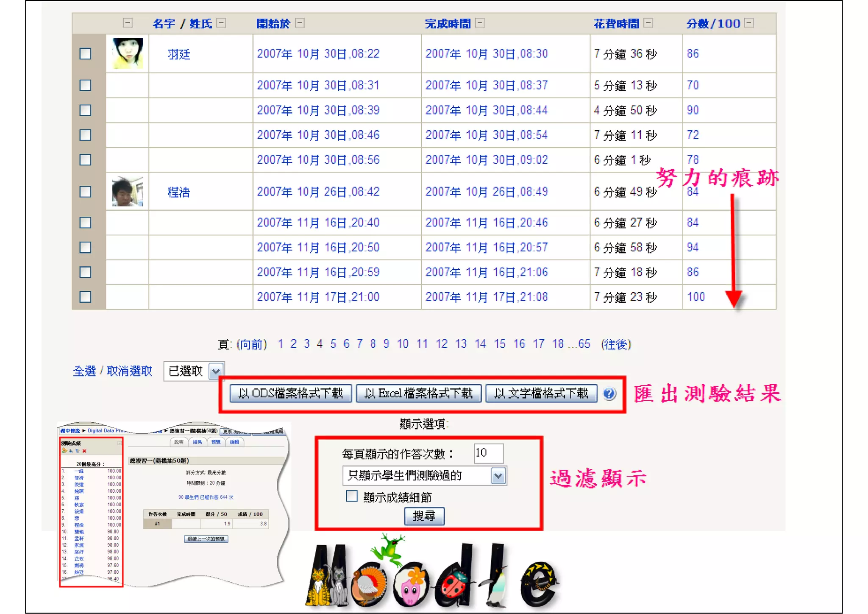Collapse the 名字/姓氏 column with minus icon
This screenshot has width=868, height=614.
[221, 23]
